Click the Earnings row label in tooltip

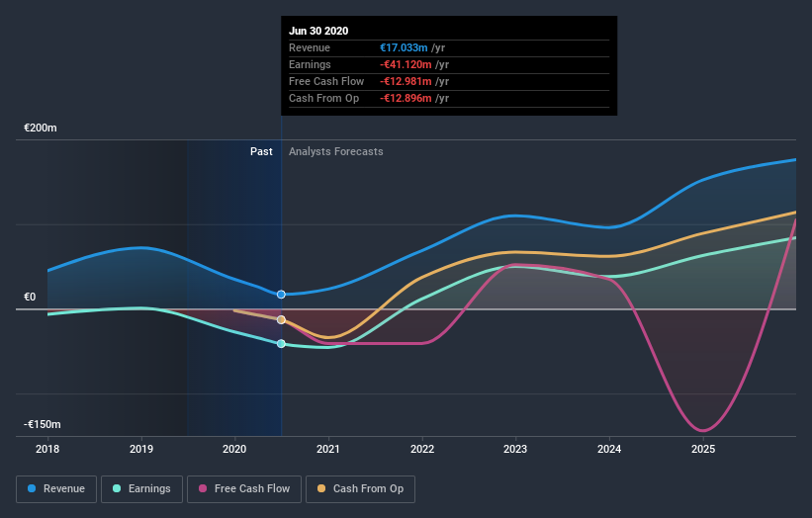[x=310, y=64]
